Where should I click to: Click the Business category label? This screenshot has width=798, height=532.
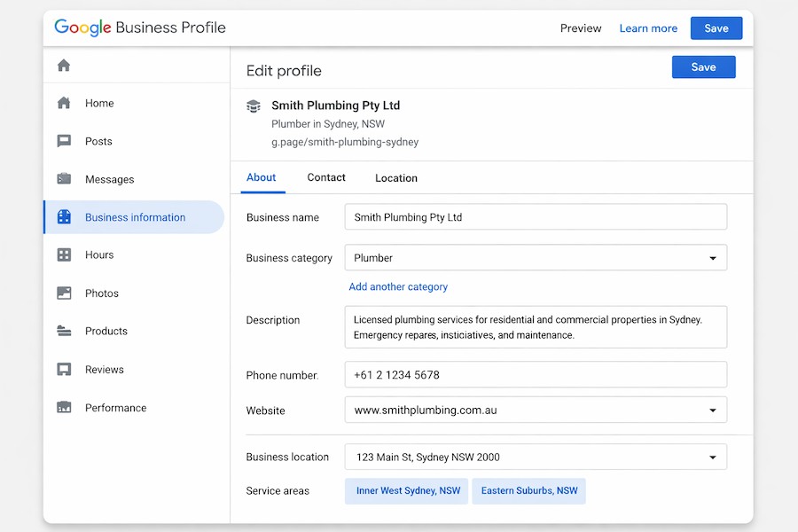click(x=289, y=258)
